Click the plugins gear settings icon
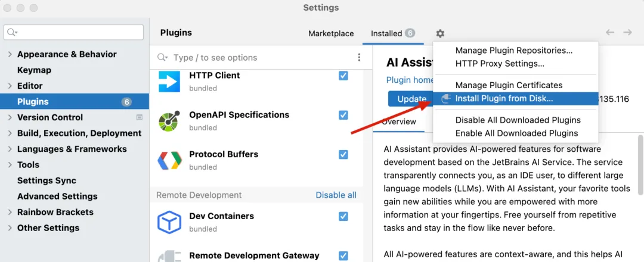 tap(440, 33)
